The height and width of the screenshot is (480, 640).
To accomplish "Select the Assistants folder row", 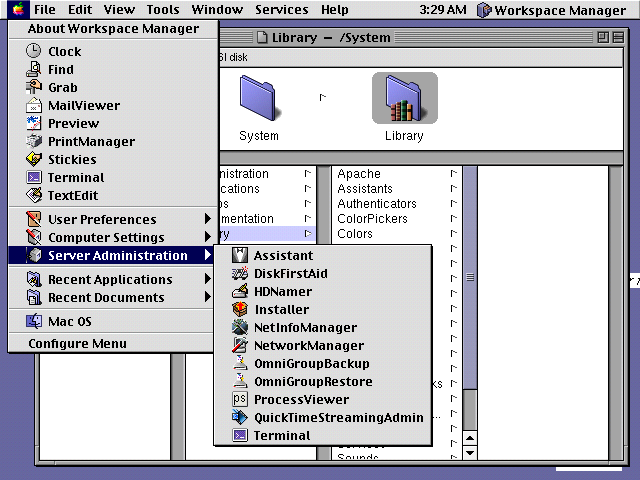I will 396,189.
